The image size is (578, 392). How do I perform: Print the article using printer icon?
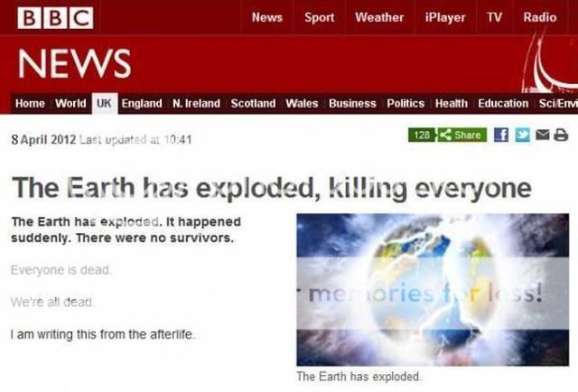[561, 135]
